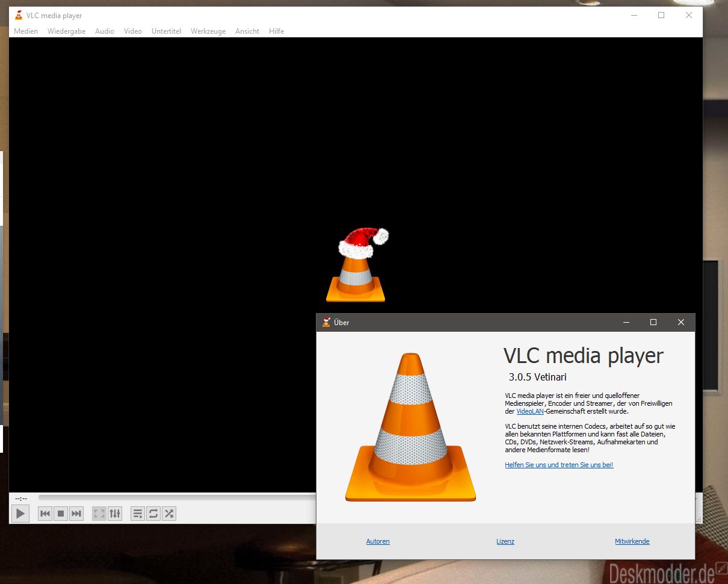Open the Hilfe menu
Screen dimensions: 728x584
[x=277, y=31]
